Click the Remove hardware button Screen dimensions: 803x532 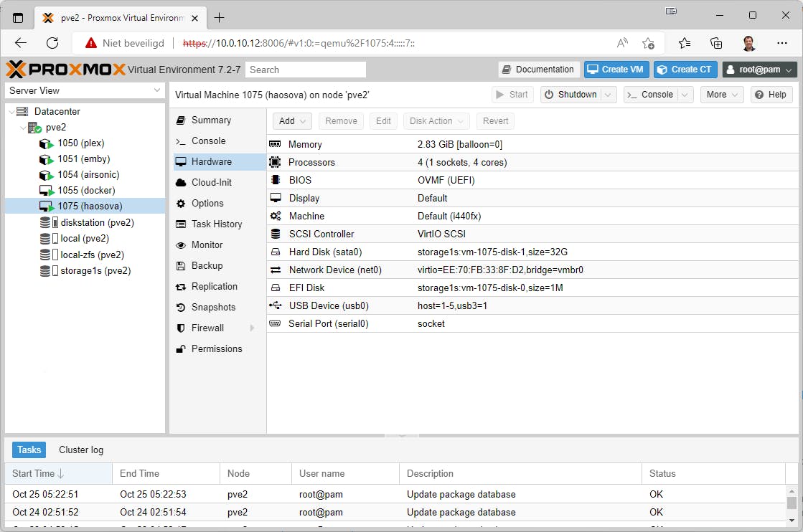[x=341, y=121]
